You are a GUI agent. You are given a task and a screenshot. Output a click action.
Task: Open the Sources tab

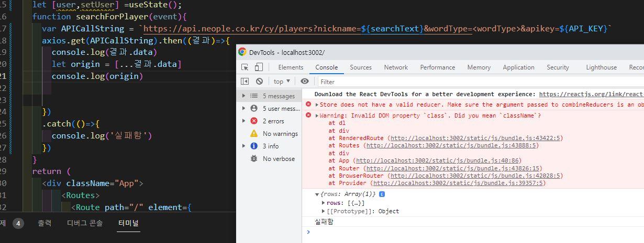point(361,67)
